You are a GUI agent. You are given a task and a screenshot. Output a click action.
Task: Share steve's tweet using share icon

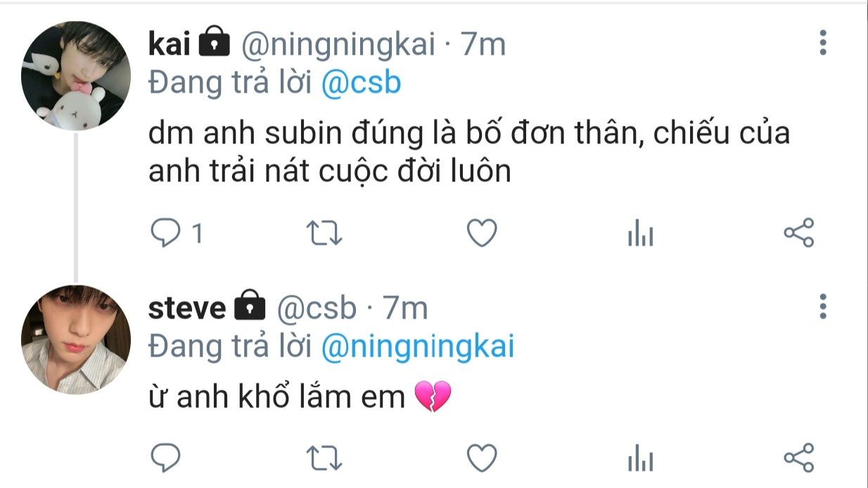[x=799, y=458]
